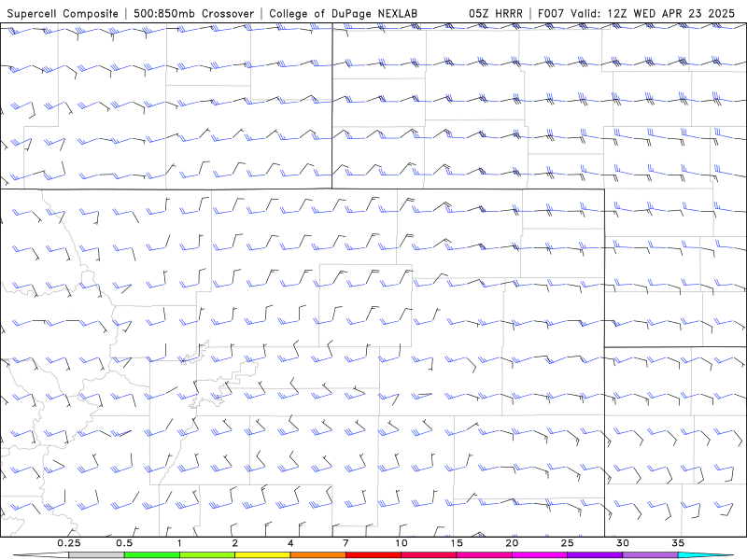Screen dimensions: 747x560
Task: Click the '10' colorbar label
Action: pyautogui.click(x=402, y=543)
